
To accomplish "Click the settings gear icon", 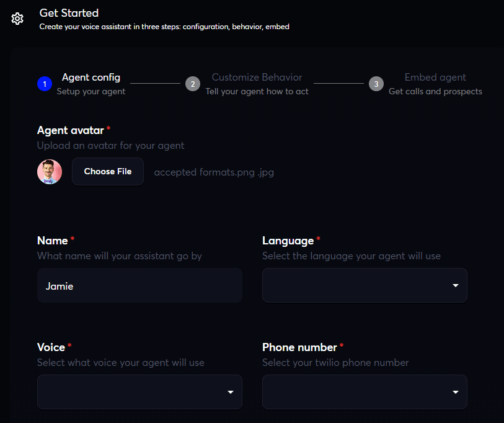I will (17, 19).
